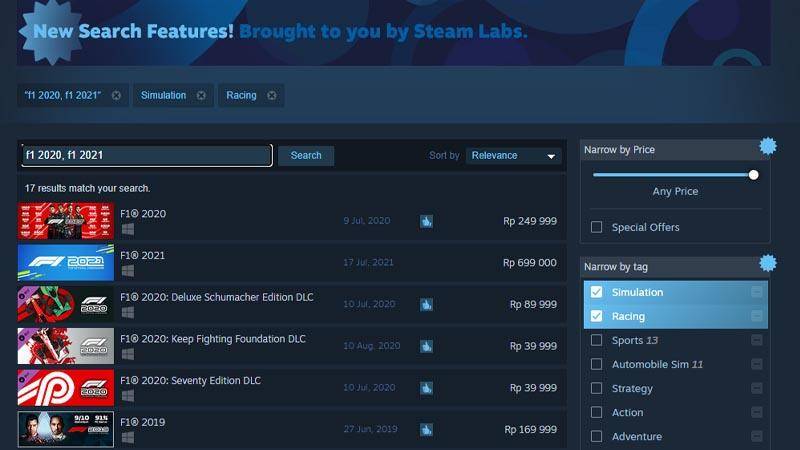800x450 pixels.
Task: Click the Deluxe Schumacher Edition DLC thumbnail
Action: (x=66, y=305)
